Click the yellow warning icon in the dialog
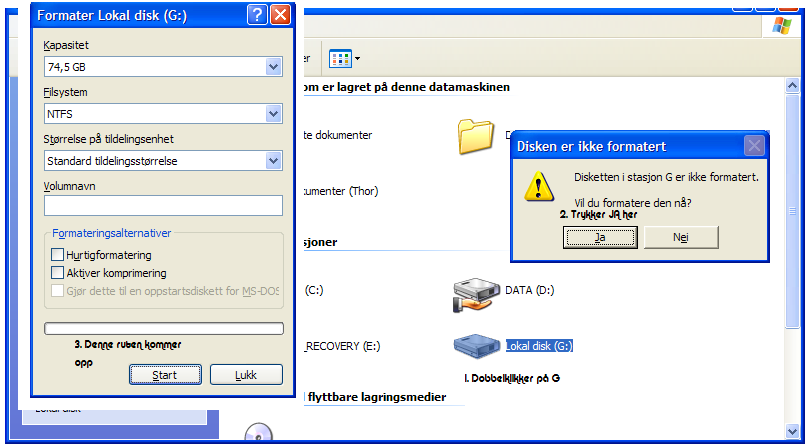 [x=539, y=186]
